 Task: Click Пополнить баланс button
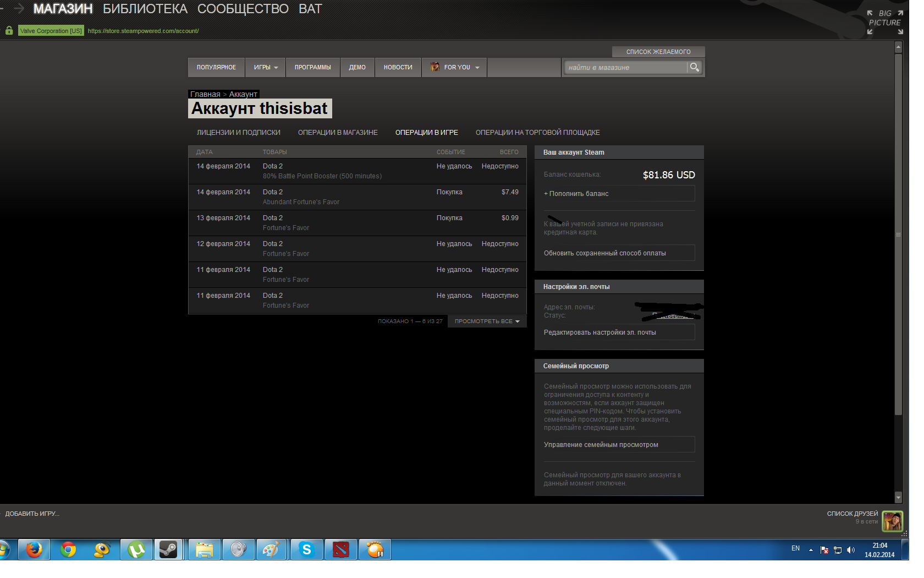pyautogui.click(x=619, y=194)
